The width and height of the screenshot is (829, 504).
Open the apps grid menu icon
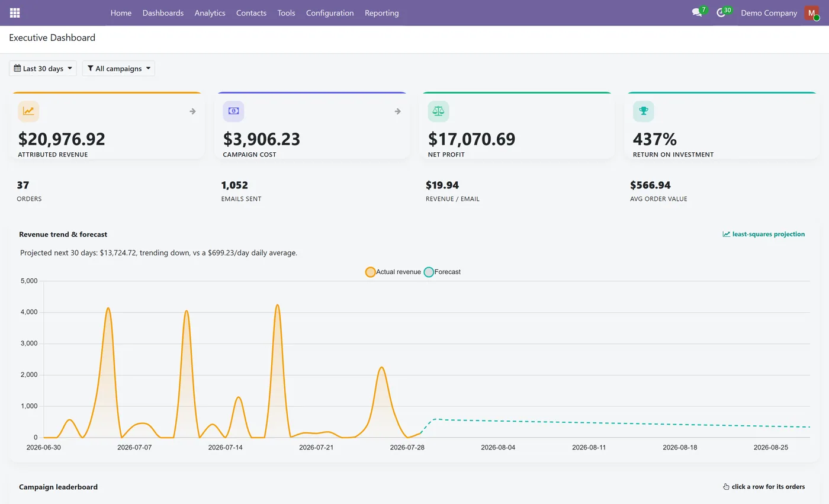(15, 12)
